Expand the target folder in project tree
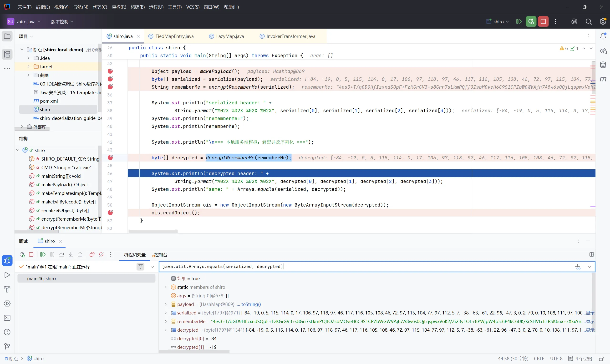 pos(28,66)
